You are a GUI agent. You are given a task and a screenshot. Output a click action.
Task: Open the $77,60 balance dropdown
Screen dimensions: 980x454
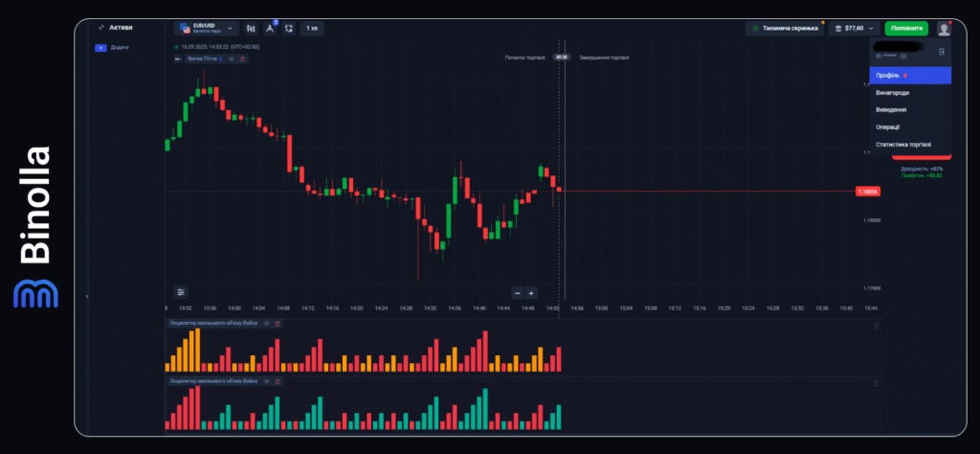point(854,29)
